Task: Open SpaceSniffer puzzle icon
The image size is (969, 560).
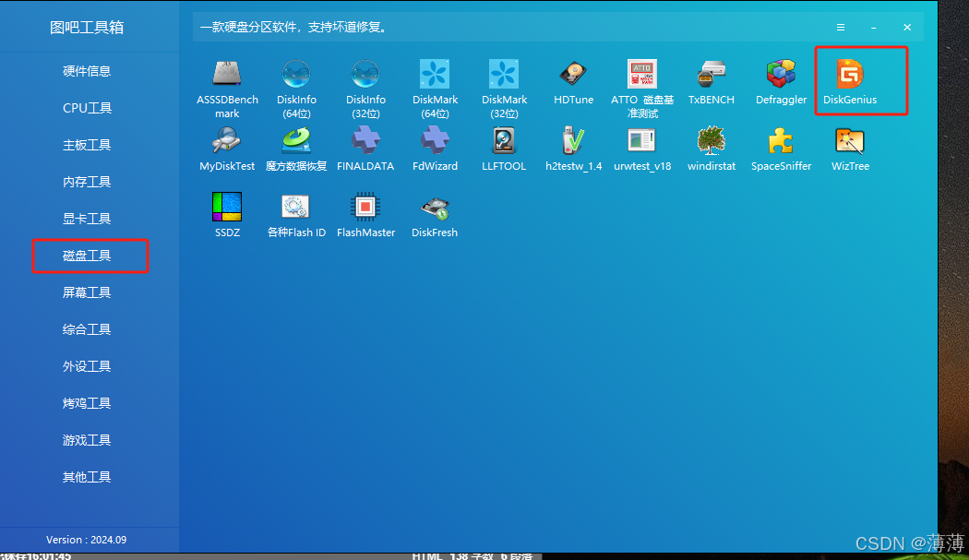Action: coord(781,149)
